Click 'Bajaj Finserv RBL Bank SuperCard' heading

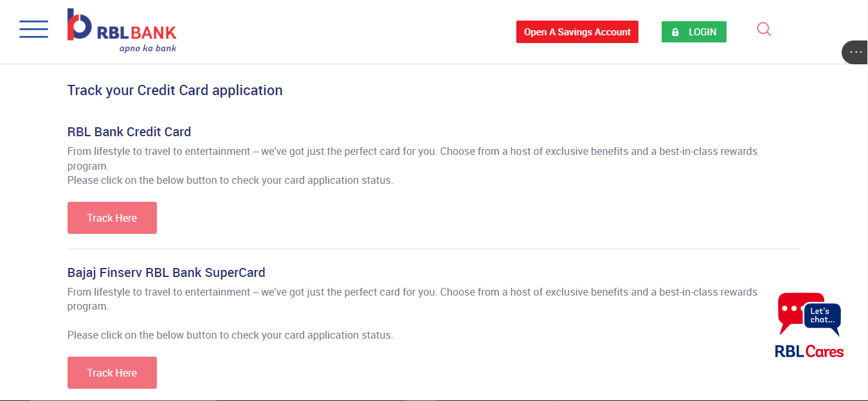click(167, 272)
